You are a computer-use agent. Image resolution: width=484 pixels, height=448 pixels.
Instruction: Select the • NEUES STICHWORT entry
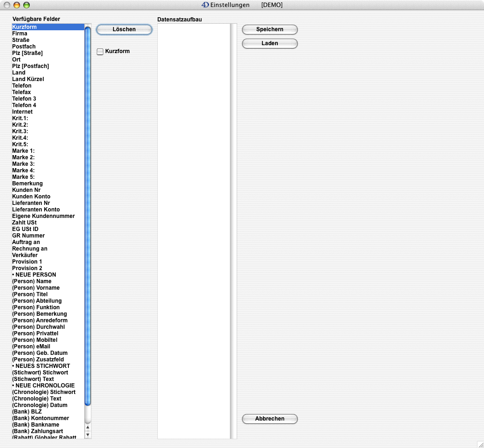pos(41,366)
